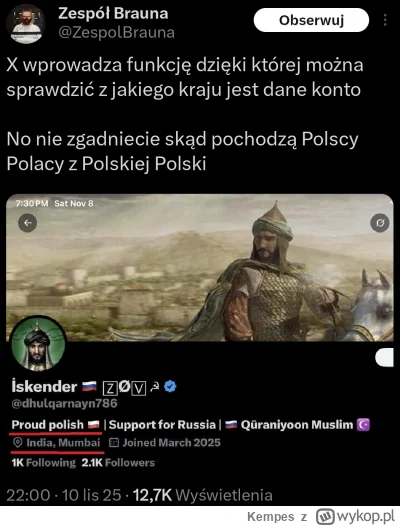Click the circular icon on the banner's right side
Viewport: 400px width, 526px height.
click(380, 223)
